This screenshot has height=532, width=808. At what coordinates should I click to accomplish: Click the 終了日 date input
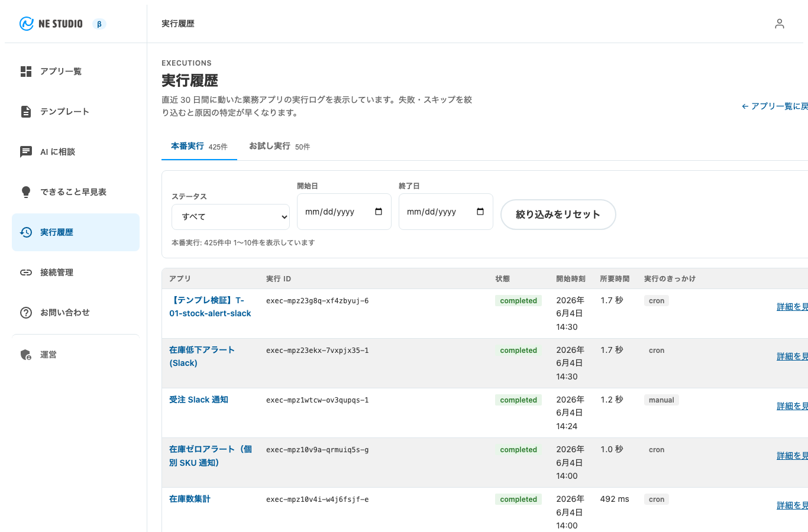(x=446, y=212)
